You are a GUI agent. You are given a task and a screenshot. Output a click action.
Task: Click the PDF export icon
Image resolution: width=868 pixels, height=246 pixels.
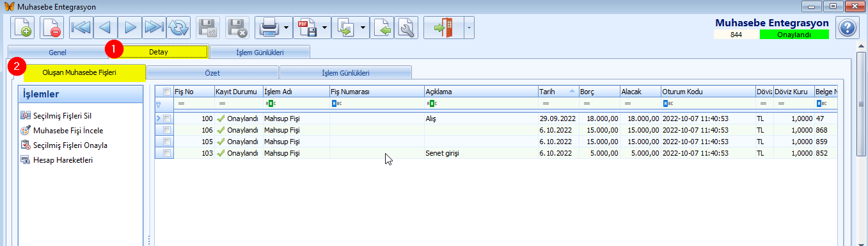(307, 28)
